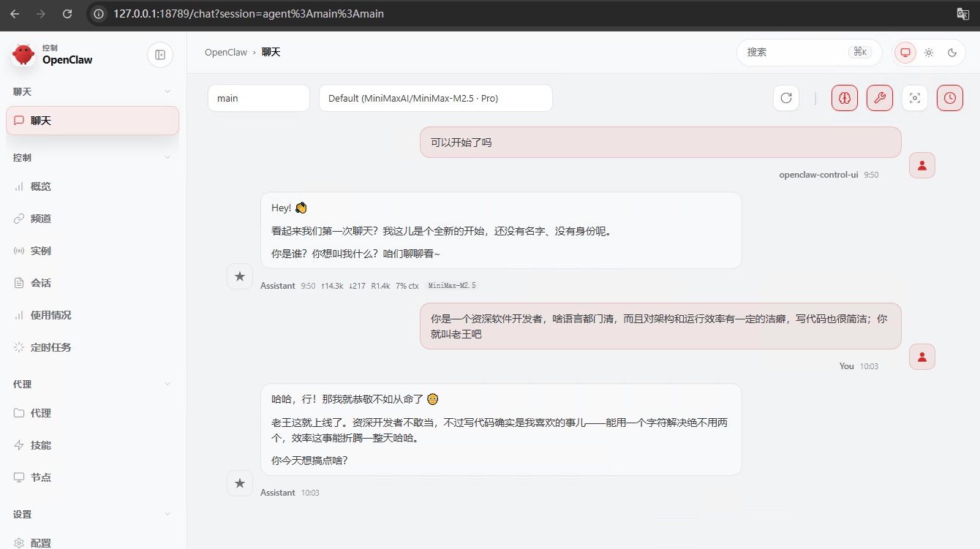Image resolution: width=980 pixels, height=549 pixels.
Task: Click the ⌘K shortcut badge in search
Action: tap(860, 52)
